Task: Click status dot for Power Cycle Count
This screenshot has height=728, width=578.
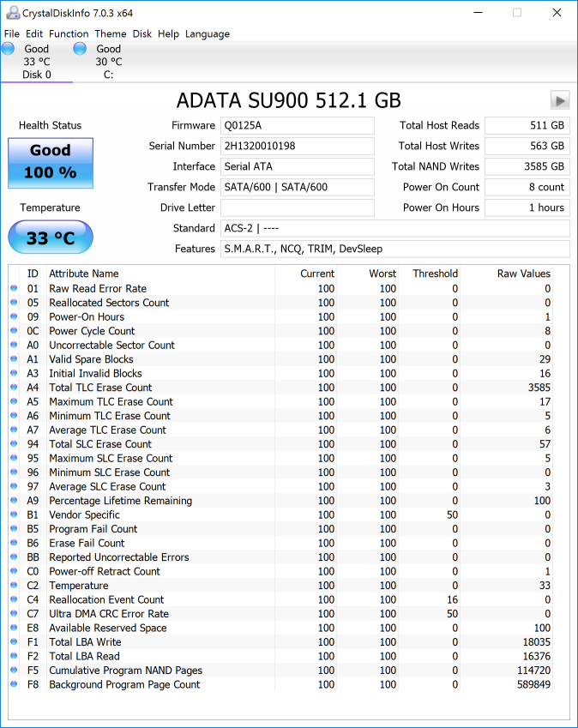Action: (14, 331)
